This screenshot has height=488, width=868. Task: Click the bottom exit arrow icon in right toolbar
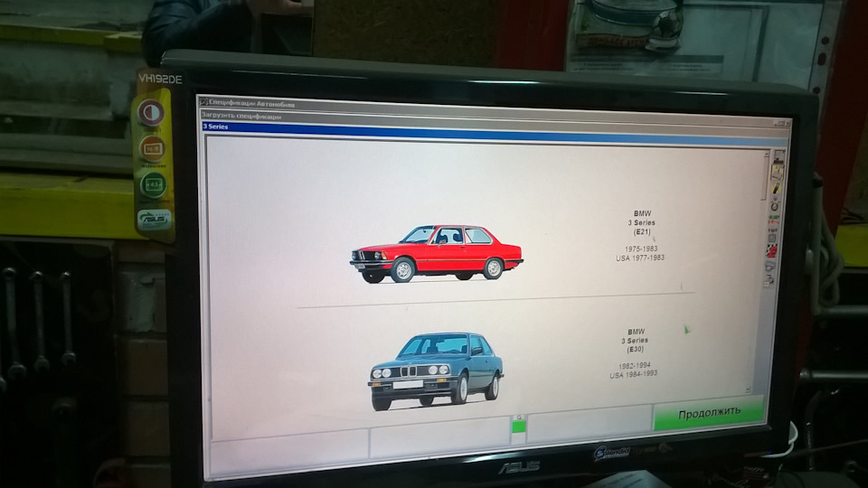[769, 282]
